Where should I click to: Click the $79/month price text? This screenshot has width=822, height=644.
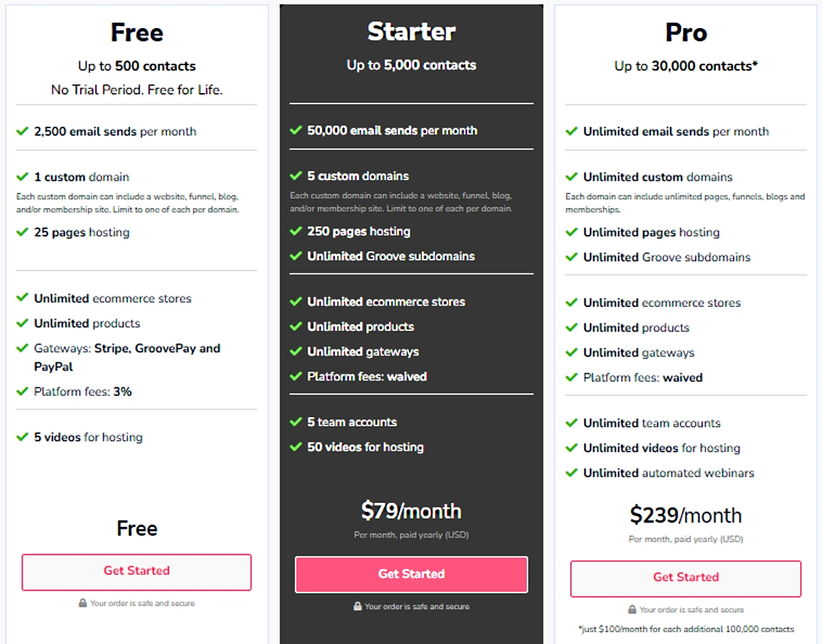tap(411, 511)
